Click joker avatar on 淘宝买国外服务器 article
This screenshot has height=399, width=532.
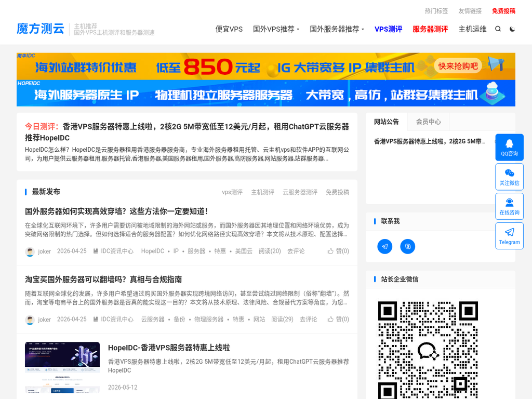30,320
